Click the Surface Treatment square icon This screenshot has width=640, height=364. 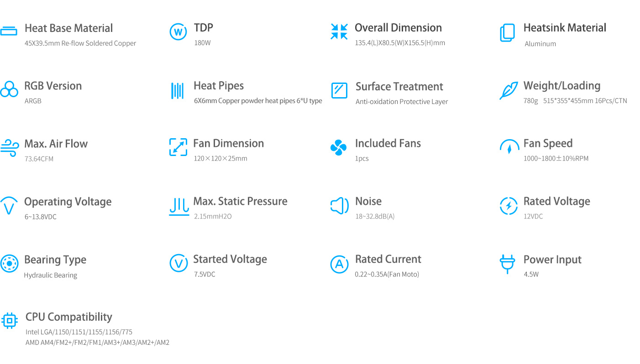pos(339,90)
